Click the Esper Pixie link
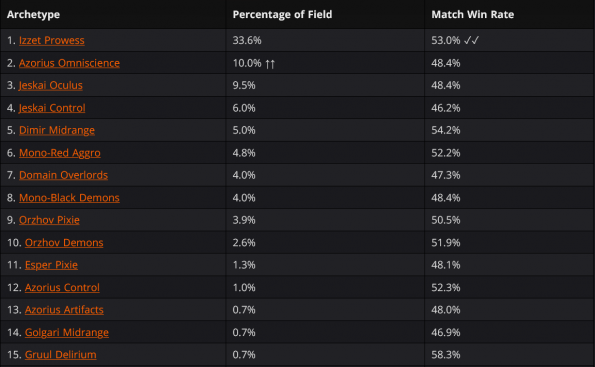 (x=51, y=265)
